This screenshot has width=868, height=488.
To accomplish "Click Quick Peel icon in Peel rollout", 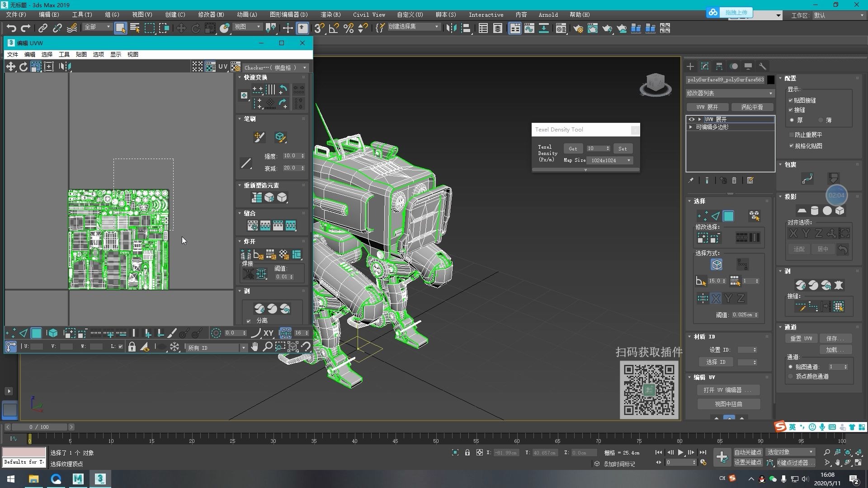I will (x=801, y=285).
